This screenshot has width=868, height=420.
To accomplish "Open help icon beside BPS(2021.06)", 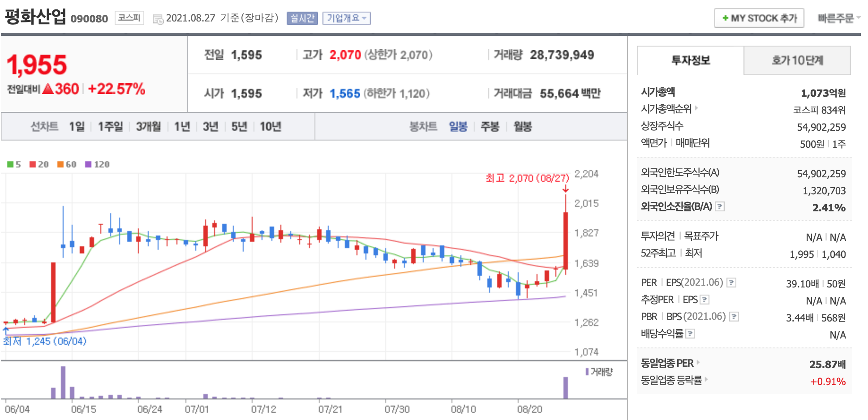I will [734, 317].
